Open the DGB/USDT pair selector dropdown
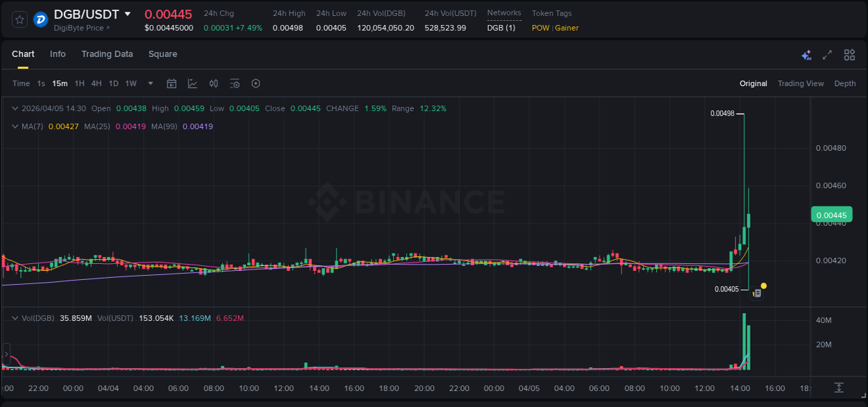This screenshot has height=407, width=868. coord(127,13)
